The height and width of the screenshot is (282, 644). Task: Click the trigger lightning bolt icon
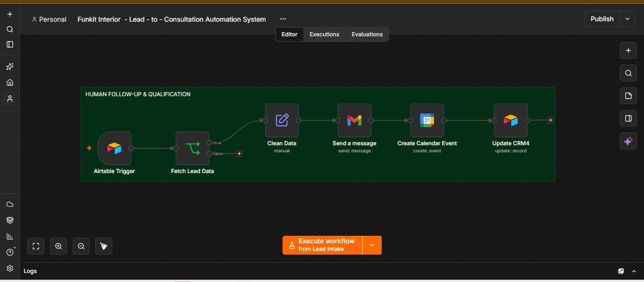tap(89, 148)
